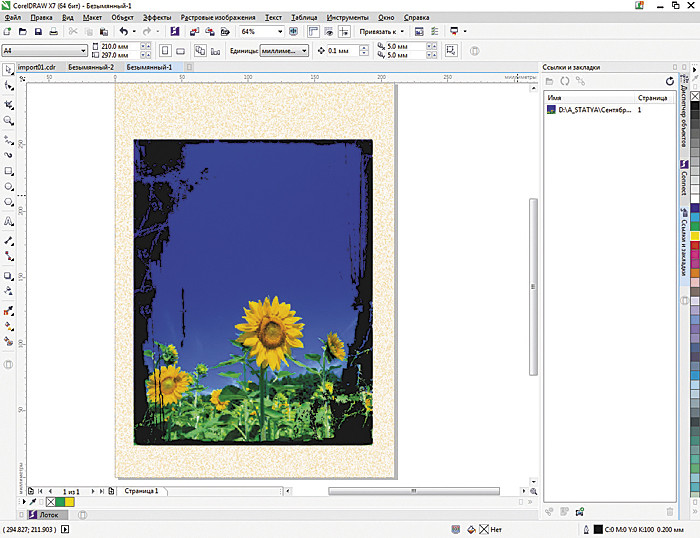Viewport: 700px width, 538px height.
Task: Pick the Ellipse tool
Action: click(x=9, y=186)
